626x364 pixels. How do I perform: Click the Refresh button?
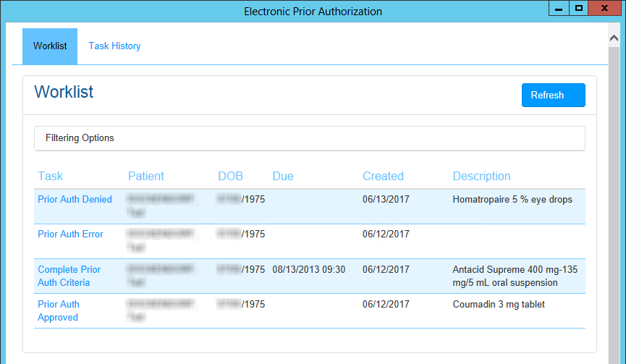point(554,95)
